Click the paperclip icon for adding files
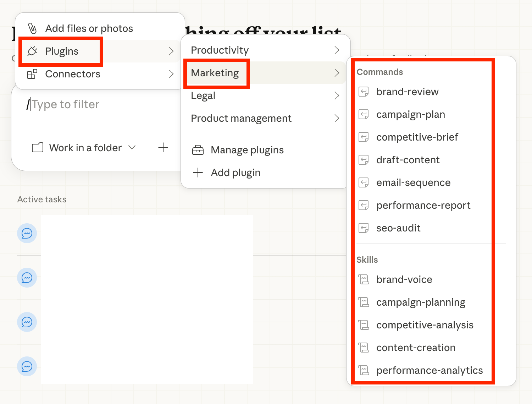Screen dimensions: 532x404 click(32, 28)
